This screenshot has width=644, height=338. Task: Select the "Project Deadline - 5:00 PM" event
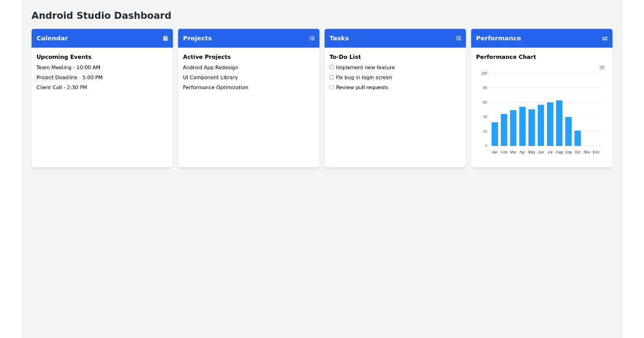coord(69,77)
